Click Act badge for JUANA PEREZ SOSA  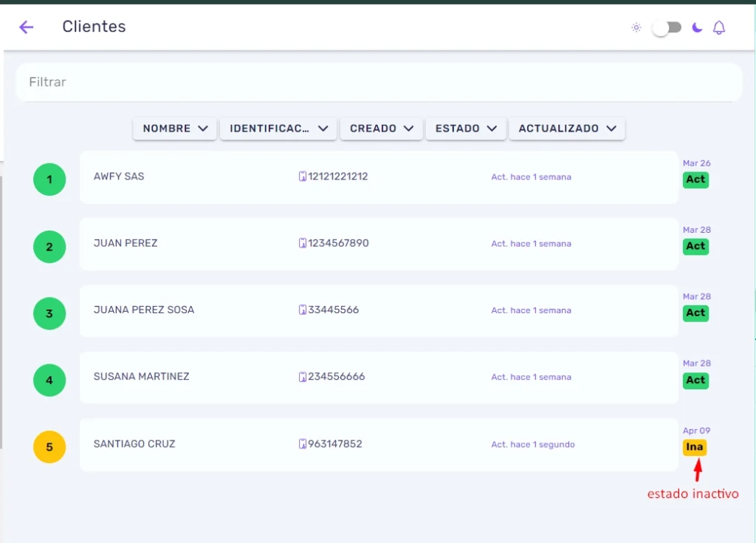point(695,313)
